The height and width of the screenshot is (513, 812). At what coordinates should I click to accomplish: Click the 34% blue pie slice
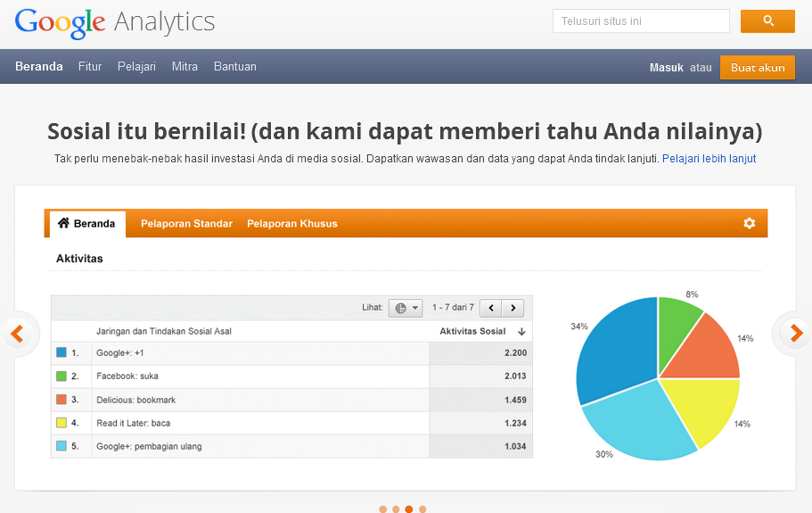tap(619, 350)
